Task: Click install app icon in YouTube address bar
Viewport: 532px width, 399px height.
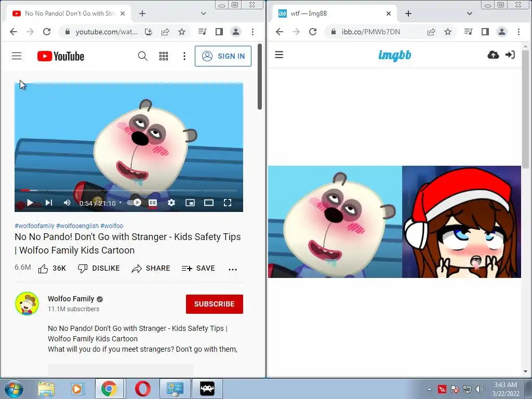Action: click(148, 32)
